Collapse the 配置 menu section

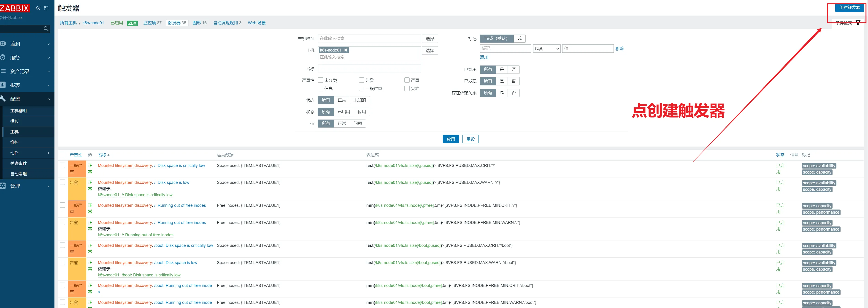(49, 99)
